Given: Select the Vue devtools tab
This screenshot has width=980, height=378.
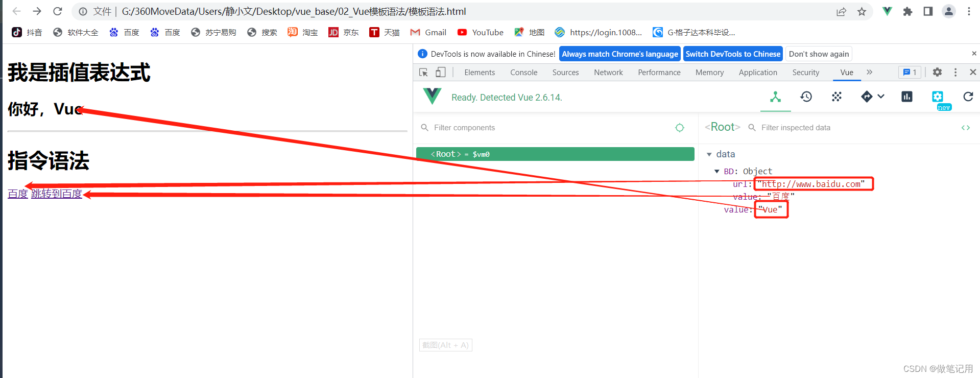Looking at the screenshot, I should point(847,73).
